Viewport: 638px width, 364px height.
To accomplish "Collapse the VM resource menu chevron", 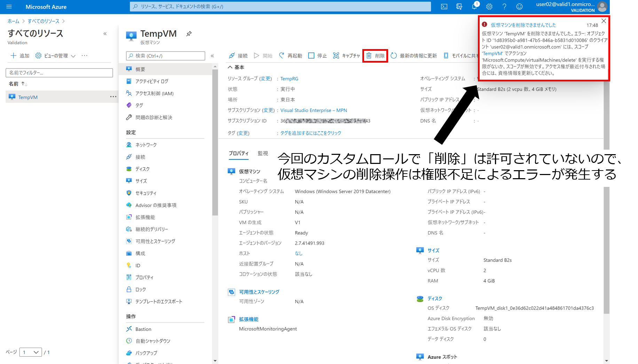I will pos(212,56).
